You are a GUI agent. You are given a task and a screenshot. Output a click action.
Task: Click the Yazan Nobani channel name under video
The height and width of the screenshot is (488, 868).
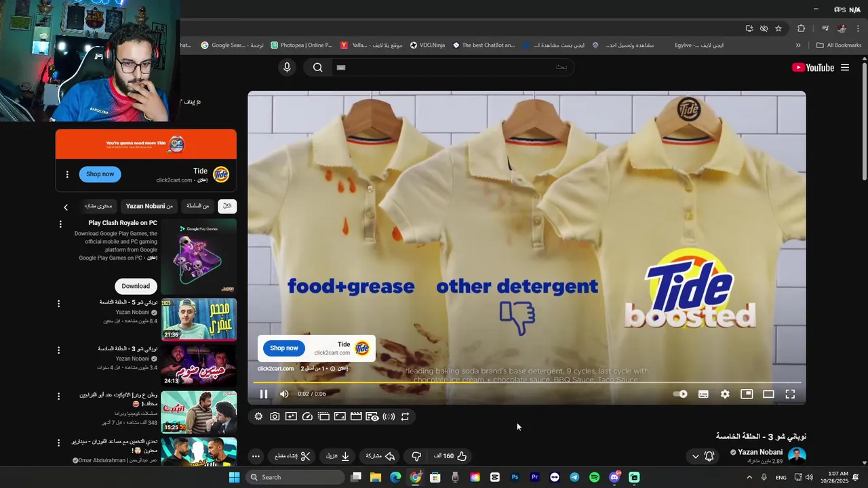pos(760,452)
